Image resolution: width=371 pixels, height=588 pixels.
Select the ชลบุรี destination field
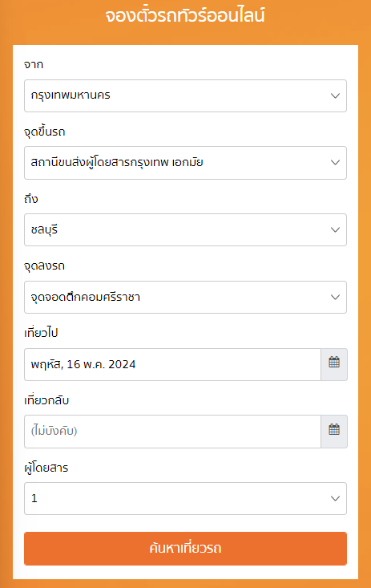pos(186,230)
